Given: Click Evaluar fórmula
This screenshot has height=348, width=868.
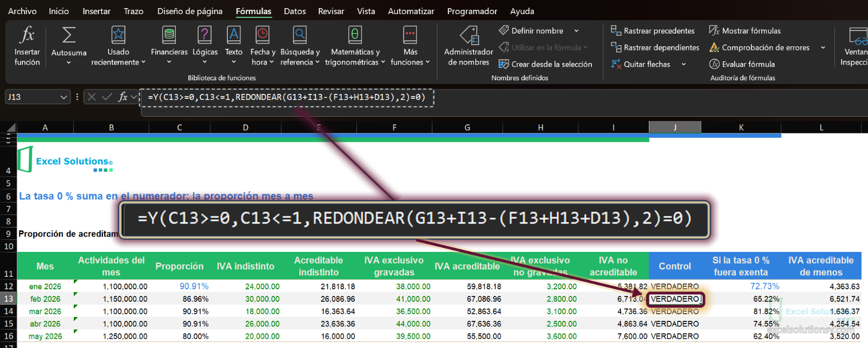Looking at the screenshot, I should [742, 64].
